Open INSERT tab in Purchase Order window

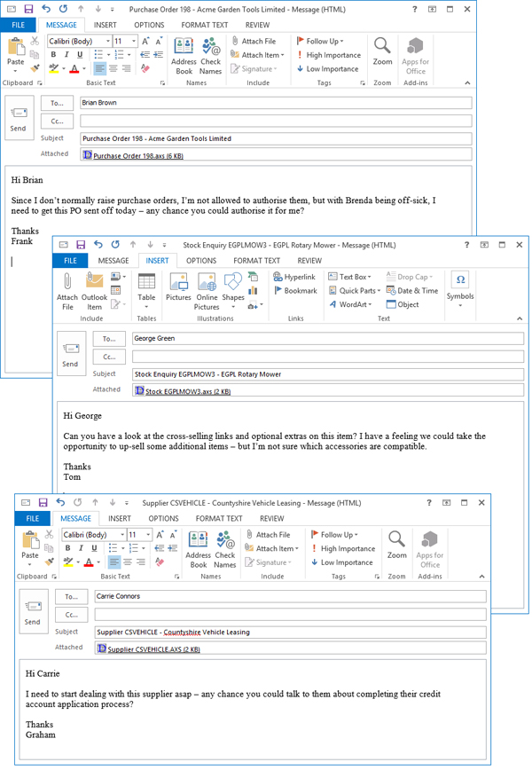[x=105, y=25]
